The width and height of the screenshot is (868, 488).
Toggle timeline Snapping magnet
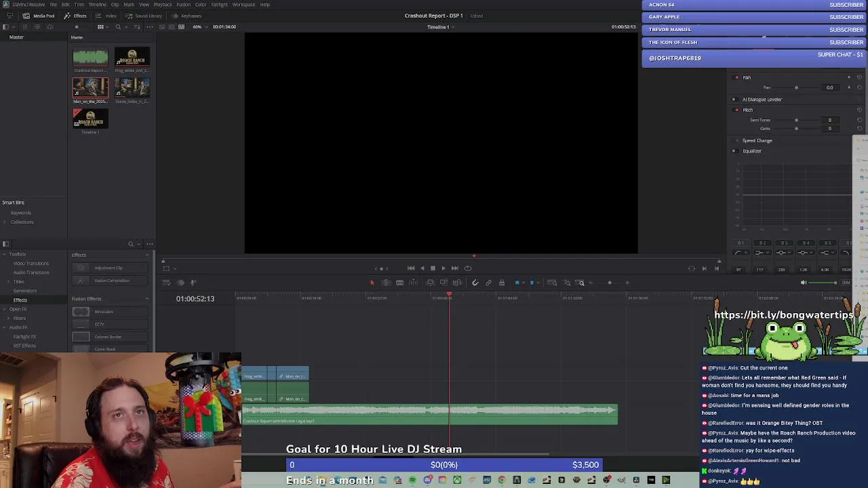[475, 283]
